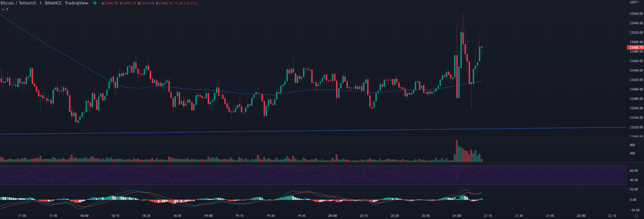Click the green market status dot
Viewport: 644px width, 219px height.
(95, 3)
